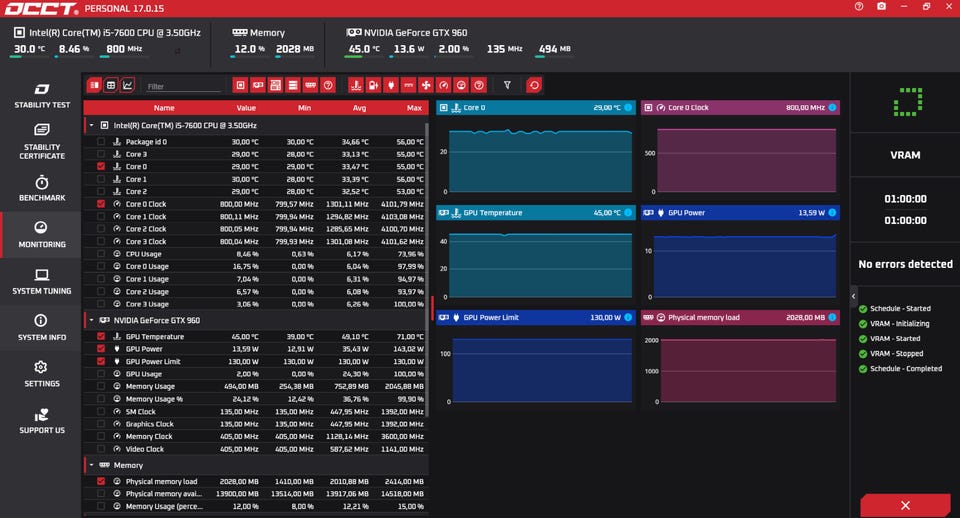
Task: Click the Benchmark stopwatch icon
Action: point(42,182)
